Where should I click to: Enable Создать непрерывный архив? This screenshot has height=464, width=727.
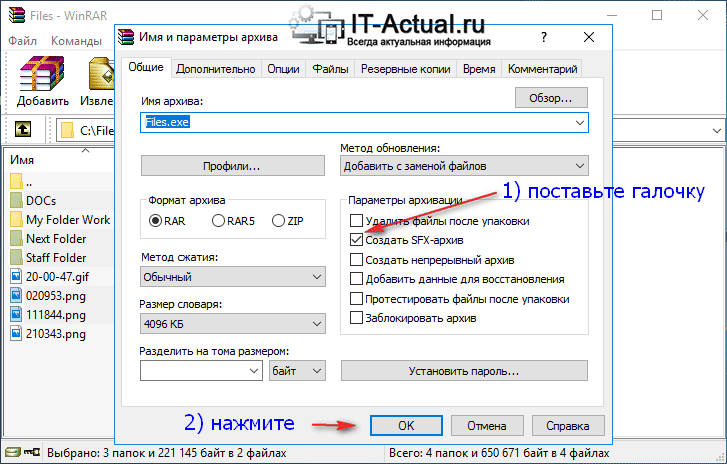356,260
